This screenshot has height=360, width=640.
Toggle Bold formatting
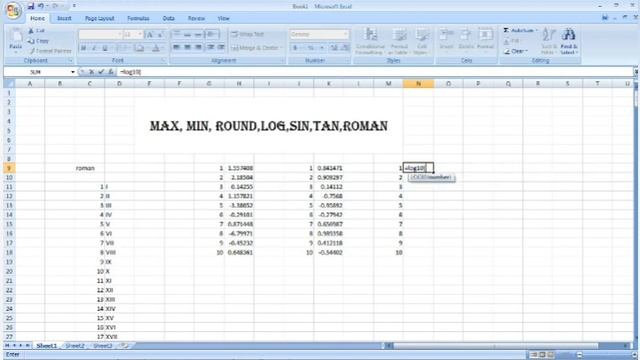point(83,49)
